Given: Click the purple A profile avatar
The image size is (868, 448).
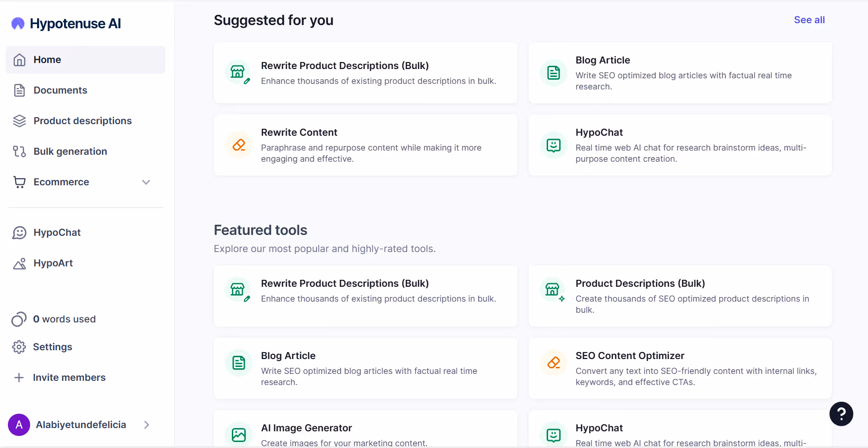Looking at the screenshot, I should 19,425.
